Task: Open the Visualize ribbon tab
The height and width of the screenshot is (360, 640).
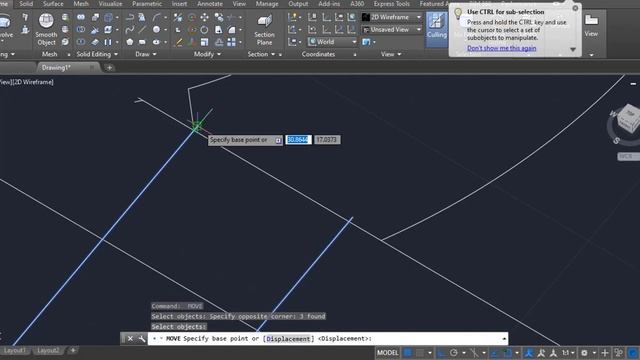Action: coord(110,4)
